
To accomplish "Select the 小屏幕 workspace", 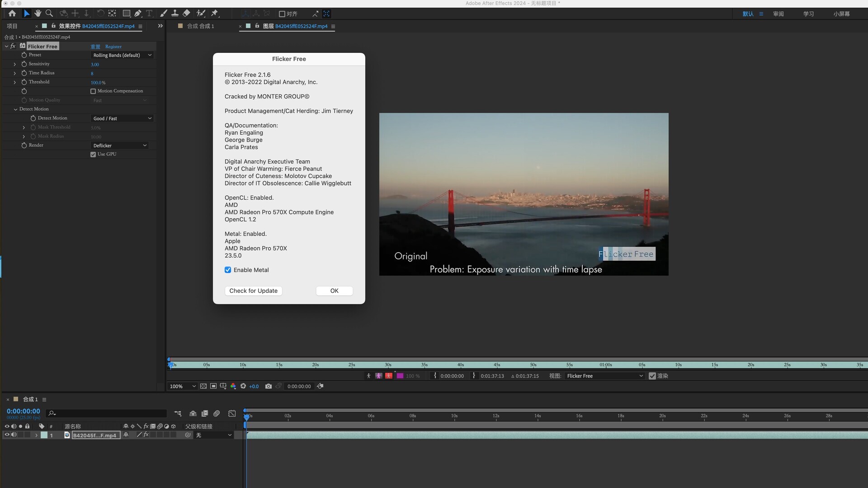I will point(841,14).
